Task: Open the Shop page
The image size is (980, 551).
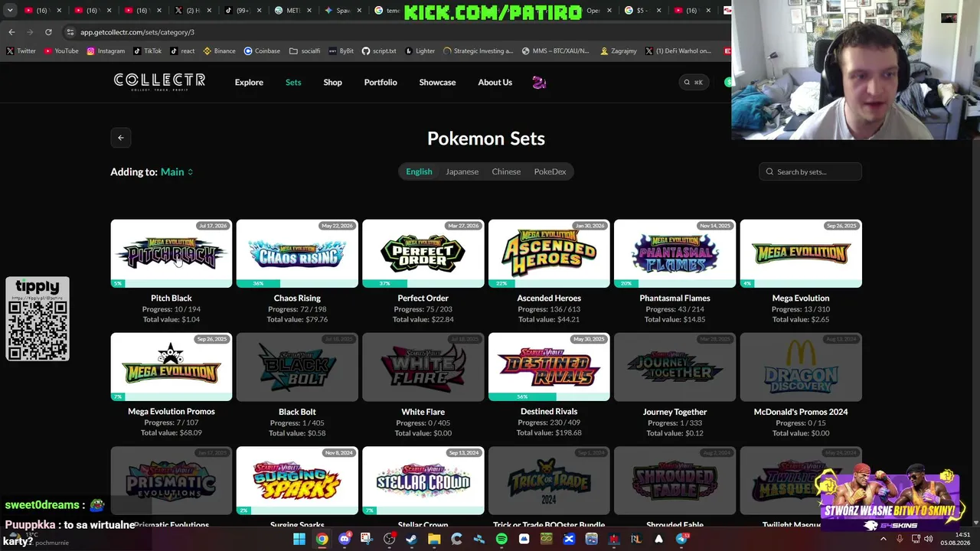Action: coord(332,83)
